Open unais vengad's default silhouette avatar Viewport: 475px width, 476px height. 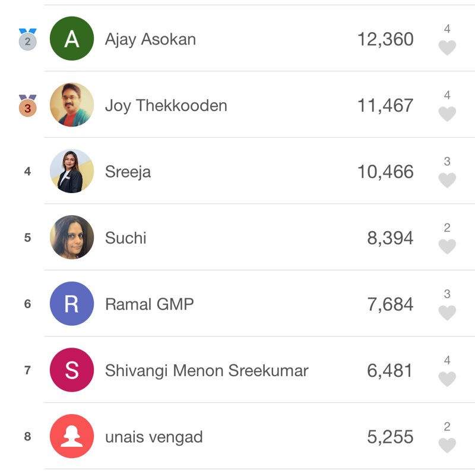[x=72, y=436]
